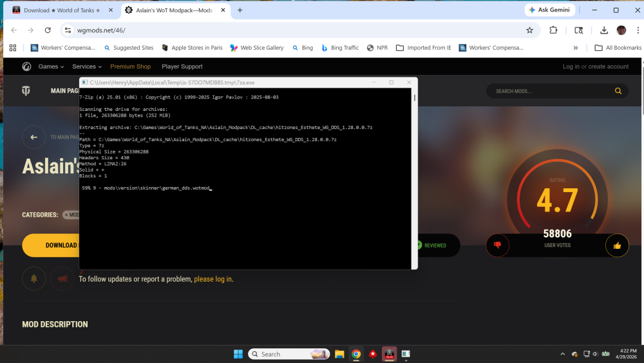The width and height of the screenshot is (644, 363).
Task: Show more bookmarks with the chevron
Action: [x=575, y=48]
